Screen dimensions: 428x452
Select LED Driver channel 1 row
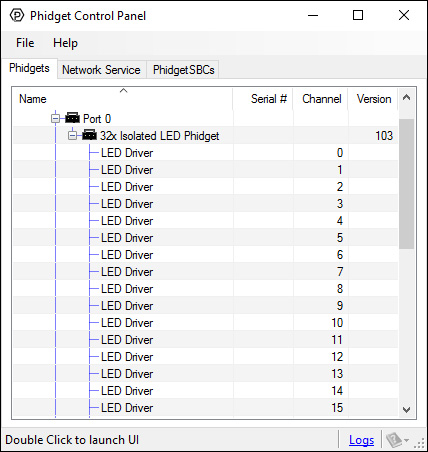click(206, 170)
